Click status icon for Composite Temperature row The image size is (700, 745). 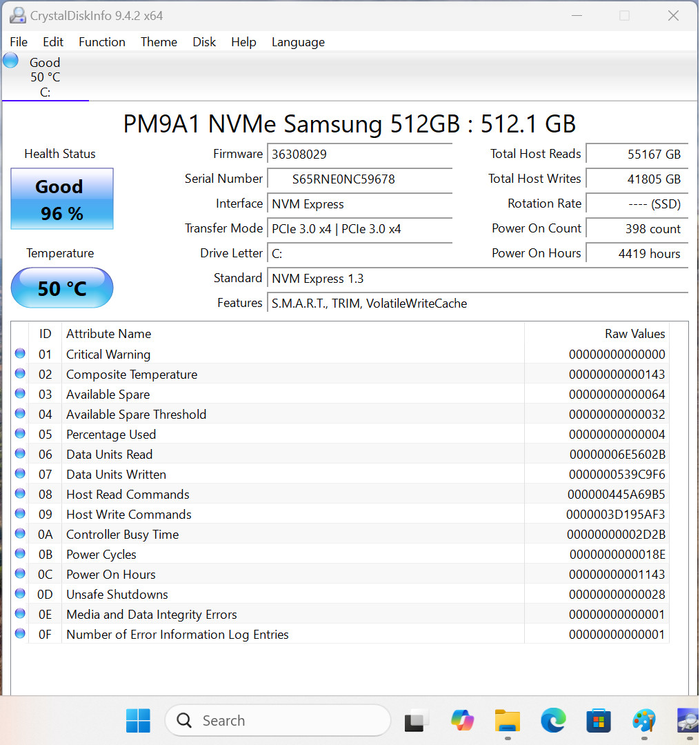tap(20, 373)
